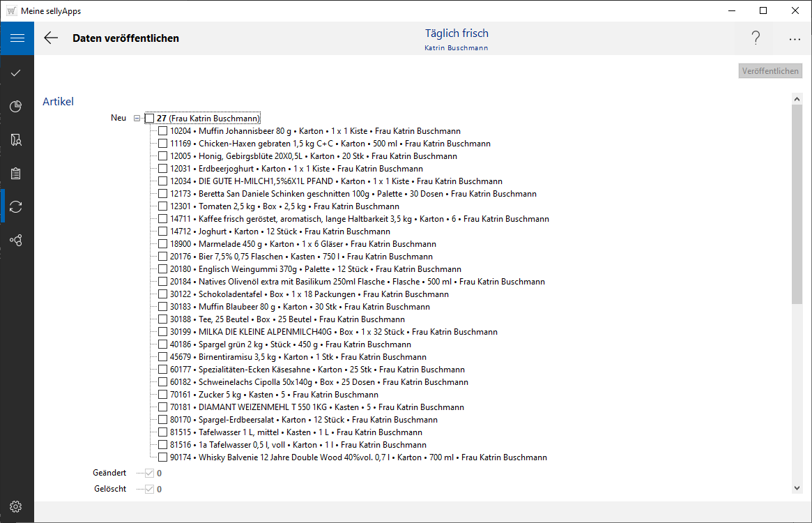Open settings gear in sidebar
812x523 pixels.
17,506
